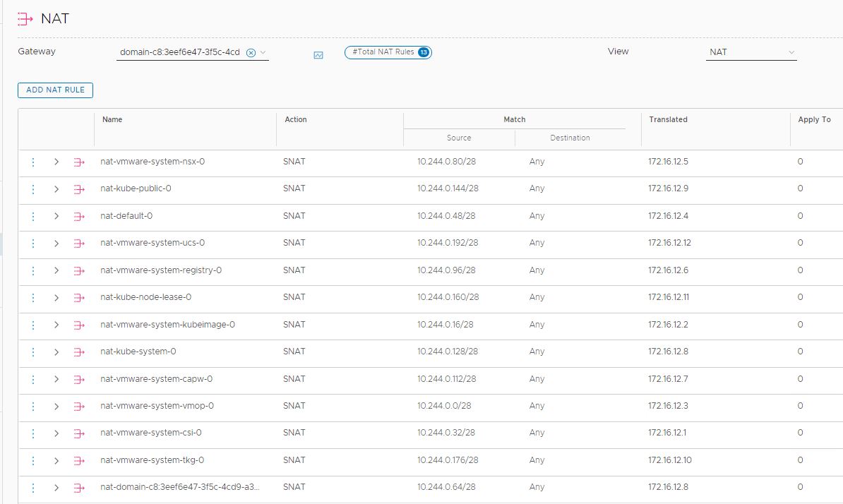Click the Total NAT Rules badge
843x504 pixels.
point(388,52)
